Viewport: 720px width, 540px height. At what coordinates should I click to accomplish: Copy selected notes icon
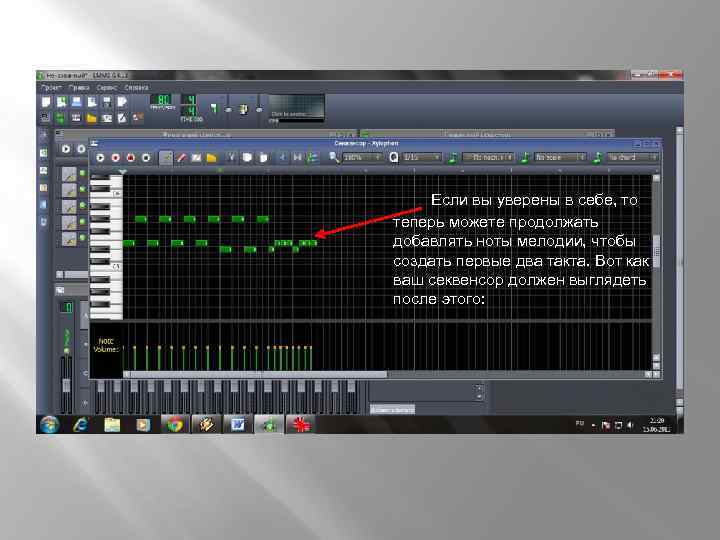tap(247, 158)
